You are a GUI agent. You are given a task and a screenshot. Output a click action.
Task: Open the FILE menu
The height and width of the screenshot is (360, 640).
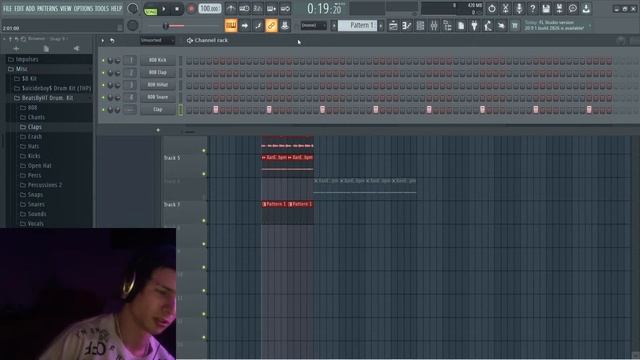[7, 9]
